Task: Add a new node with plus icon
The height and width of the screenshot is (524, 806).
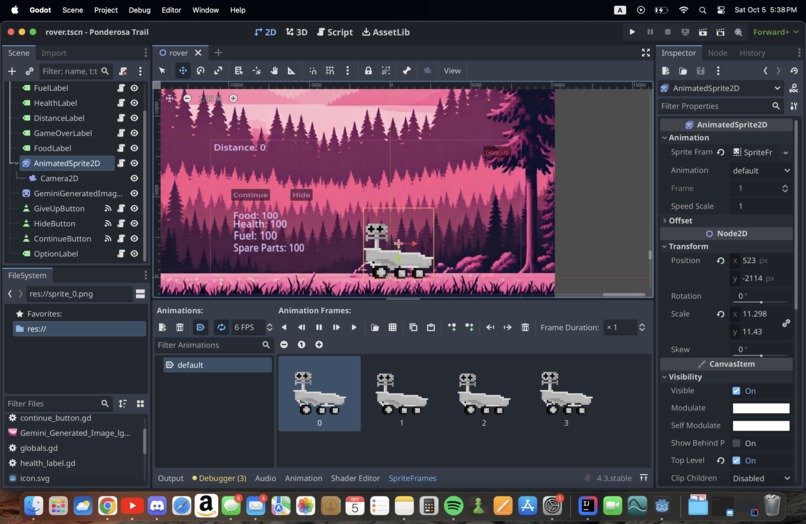Action: click(x=12, y=71)
